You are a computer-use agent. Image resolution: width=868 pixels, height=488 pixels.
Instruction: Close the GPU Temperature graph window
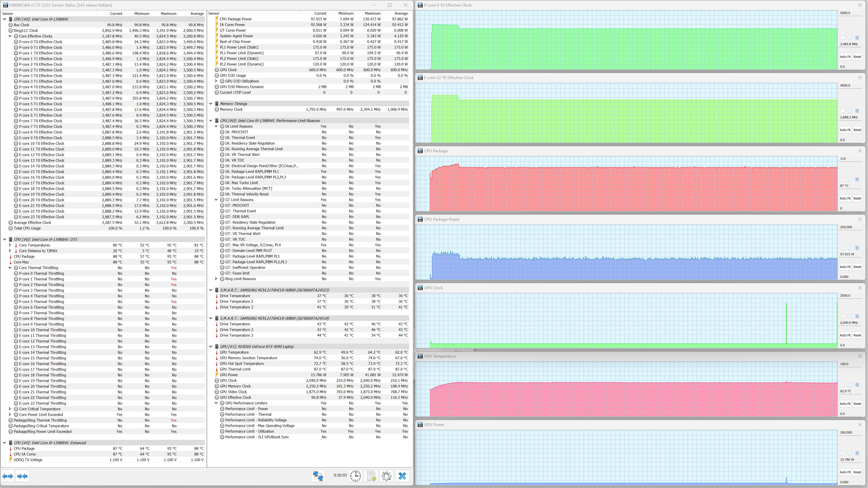click(860, 356)
